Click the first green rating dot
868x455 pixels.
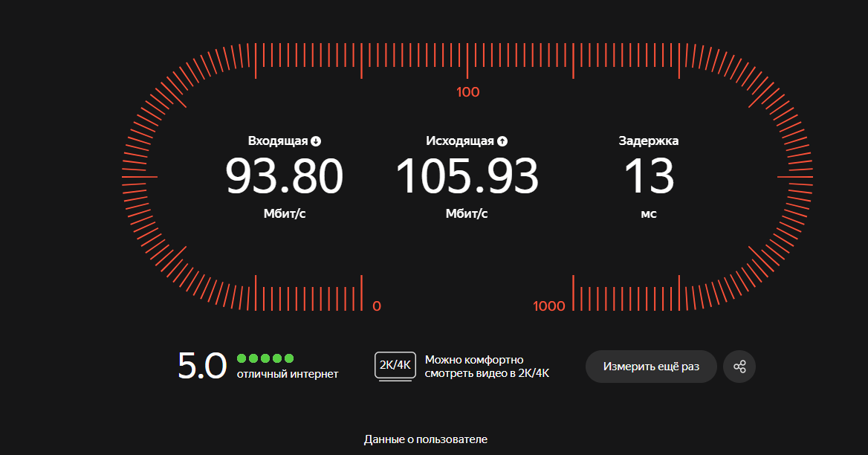tap(242, 358)
